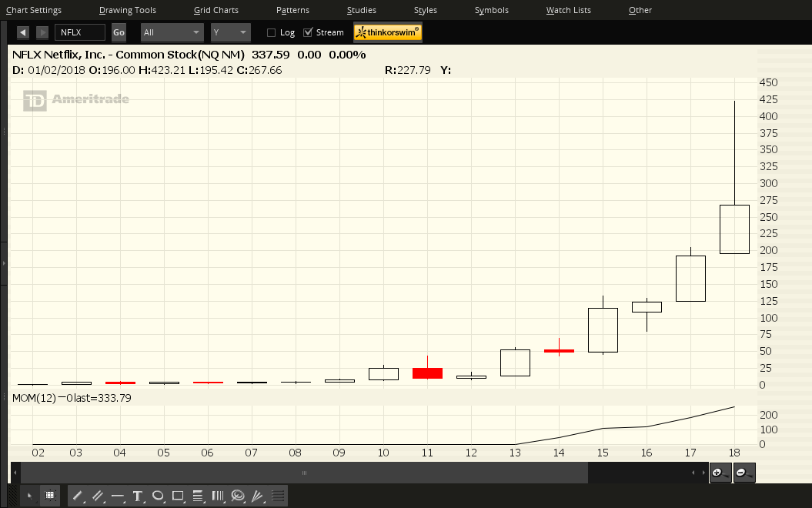Select the trendline drawing tool

78,496
